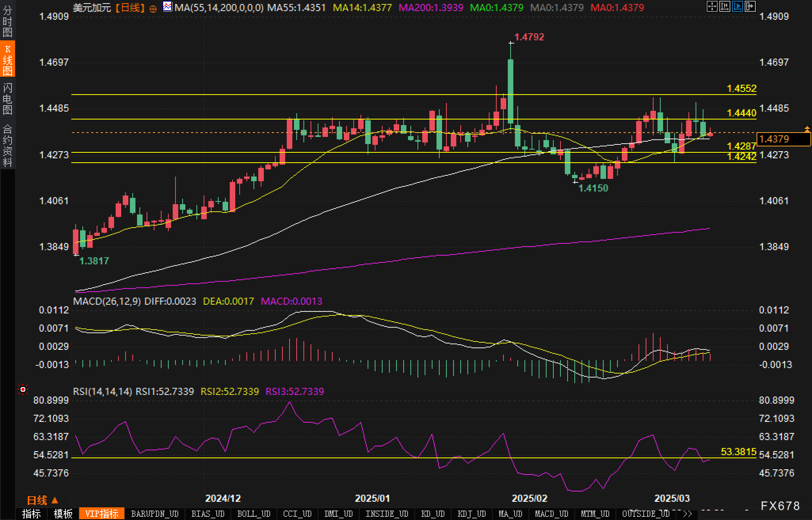This screenshot has height=520, width=812.
Task: Open the 指标 indicator list
Action: coord(31,514)
